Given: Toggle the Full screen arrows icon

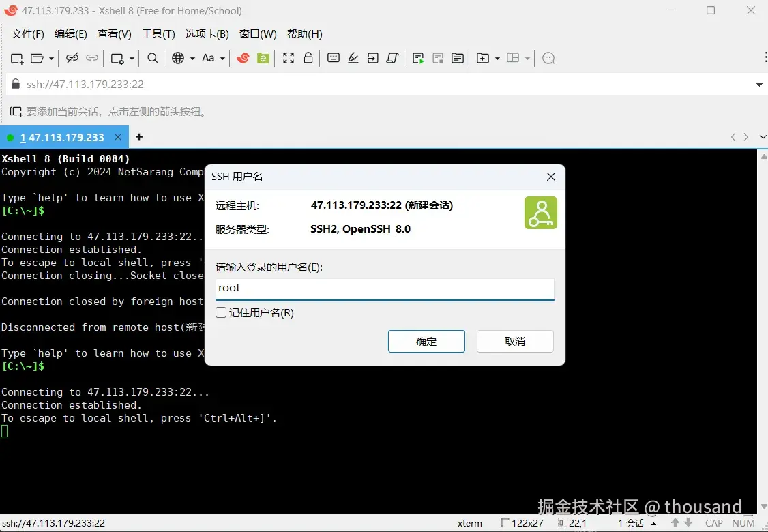Looking at the screenshot, I should [289, 58].
